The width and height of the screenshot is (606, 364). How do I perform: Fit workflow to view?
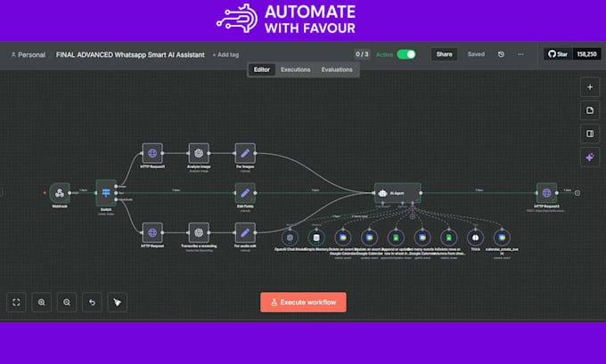coord(16,303)
